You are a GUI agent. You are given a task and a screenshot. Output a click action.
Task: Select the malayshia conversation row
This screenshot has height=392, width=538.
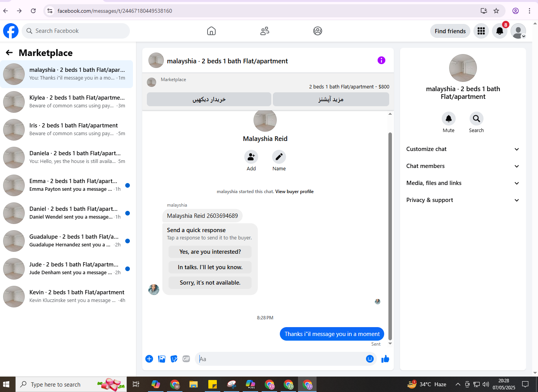pyautogui.click(x=66, y=74)
